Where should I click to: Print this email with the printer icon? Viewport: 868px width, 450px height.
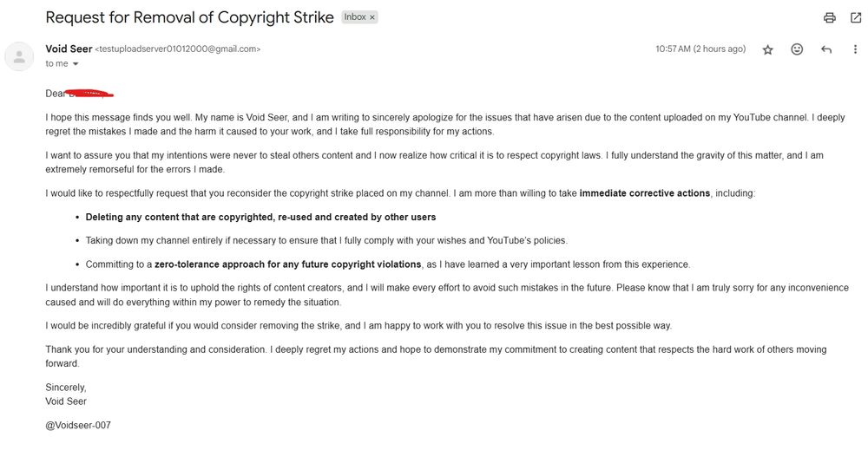[x=829, y=17]
